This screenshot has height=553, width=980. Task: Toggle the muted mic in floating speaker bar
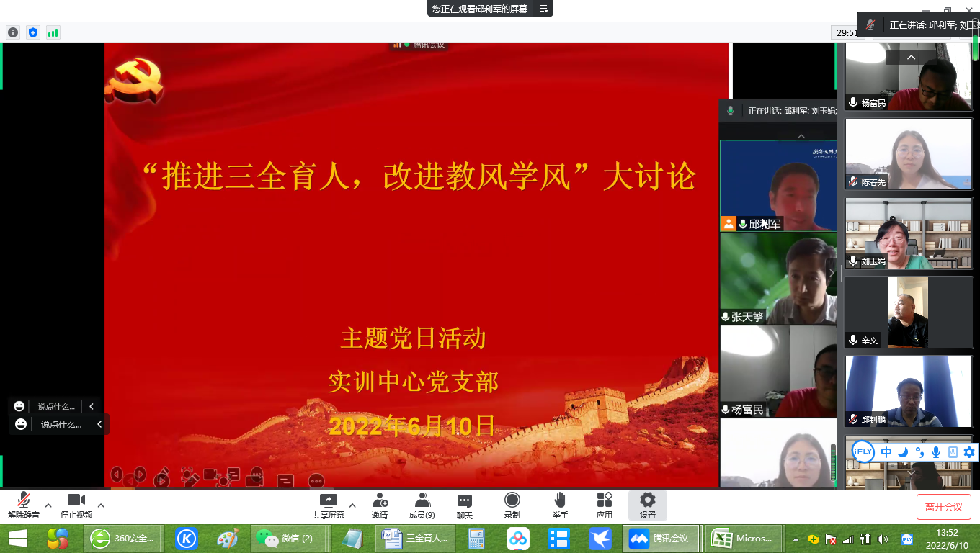click(x=871, y=24)
